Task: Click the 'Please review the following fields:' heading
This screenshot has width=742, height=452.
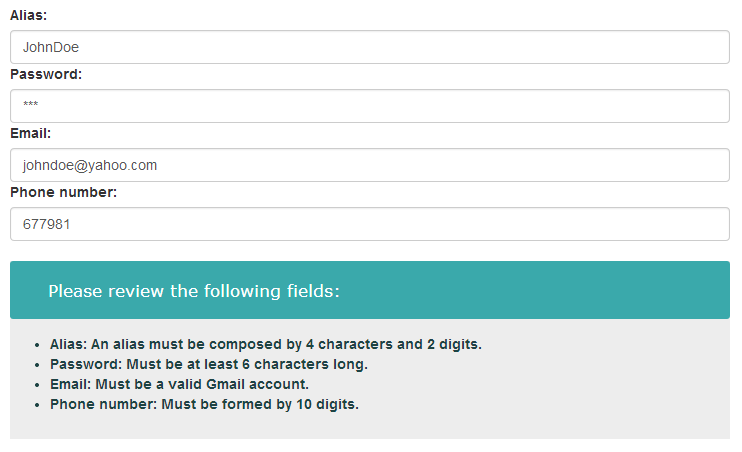Action: coord(194,291)
